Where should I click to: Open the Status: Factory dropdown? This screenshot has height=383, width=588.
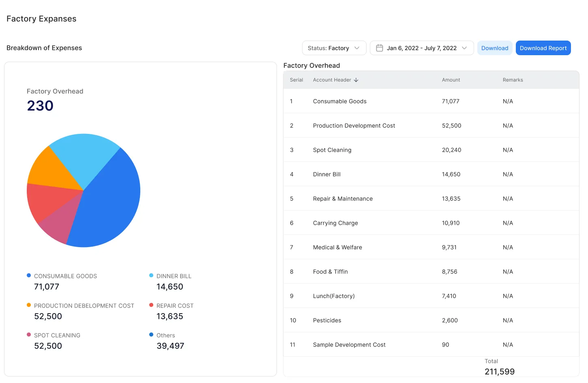tap(333, 47)
